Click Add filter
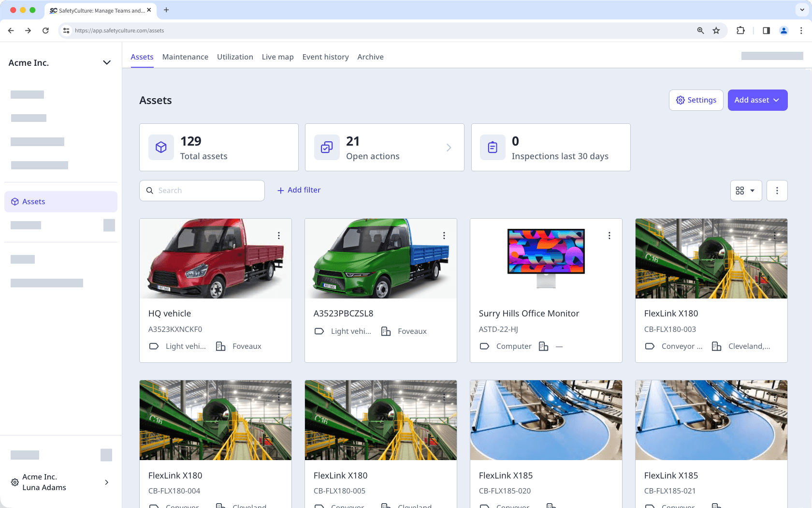Screen dimensions: 812x508 click(x=299, y=190)
